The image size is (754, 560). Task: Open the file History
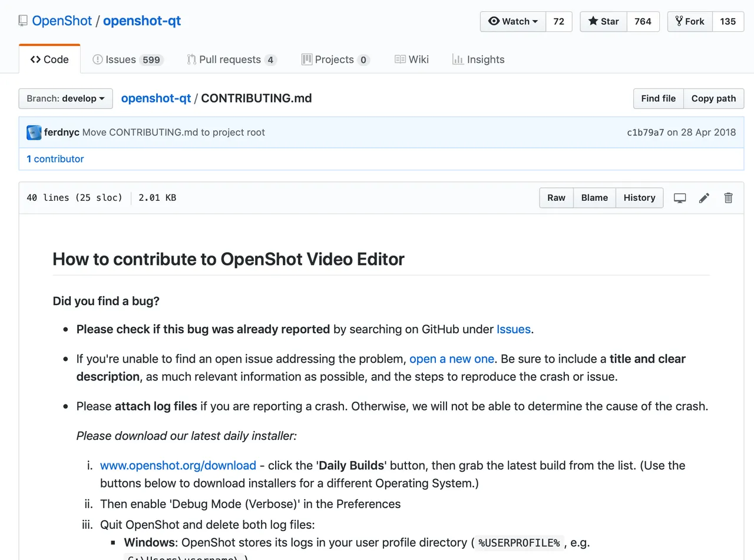pyautogui.click(x=639, y=198)
